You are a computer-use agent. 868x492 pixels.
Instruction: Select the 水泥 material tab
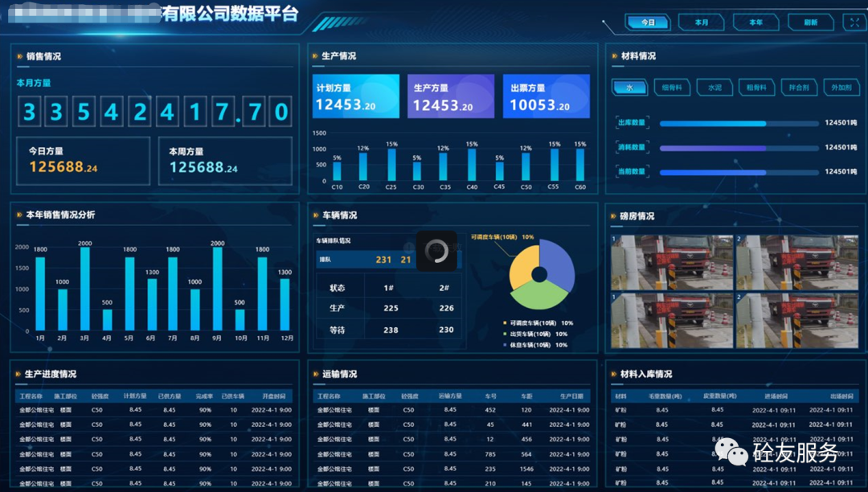pos(714,88)
